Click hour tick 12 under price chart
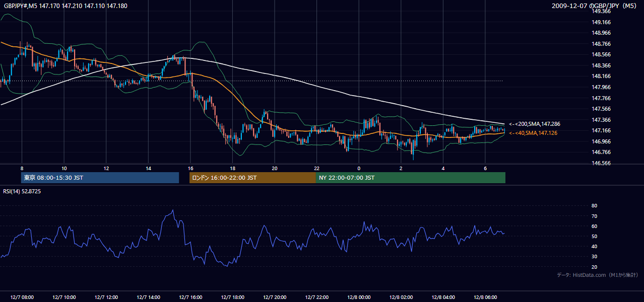This screenshot has height=302, width=644. coord(106,168)
